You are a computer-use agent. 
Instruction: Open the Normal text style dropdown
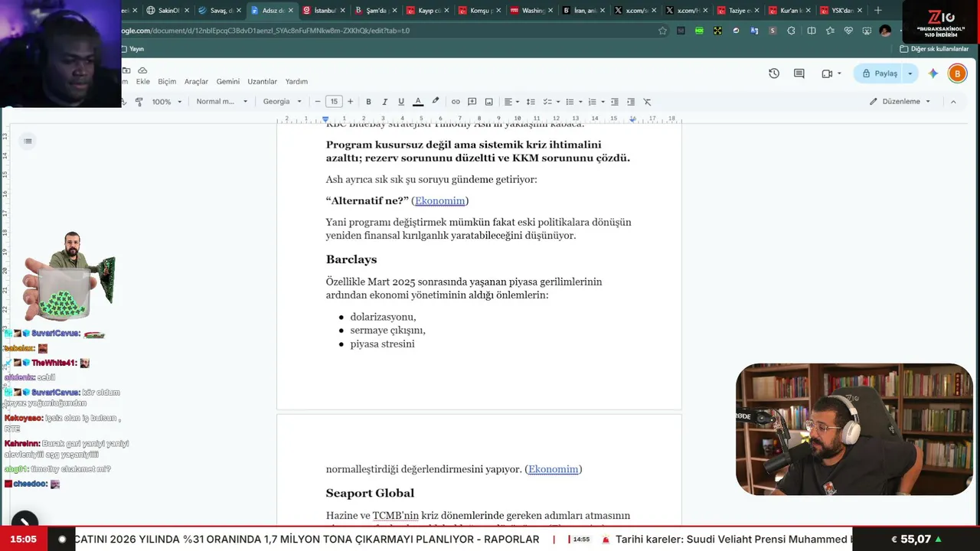pyautogui.click(x=222, y=102)
